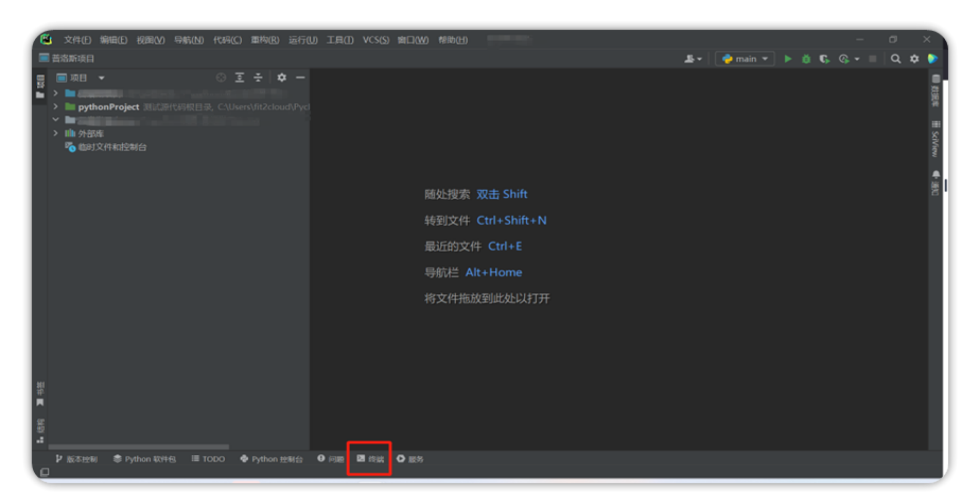Click the expand all icon in project panel
Image resolution: width=980 pixels, height=503 pixels.
(240, 78)
